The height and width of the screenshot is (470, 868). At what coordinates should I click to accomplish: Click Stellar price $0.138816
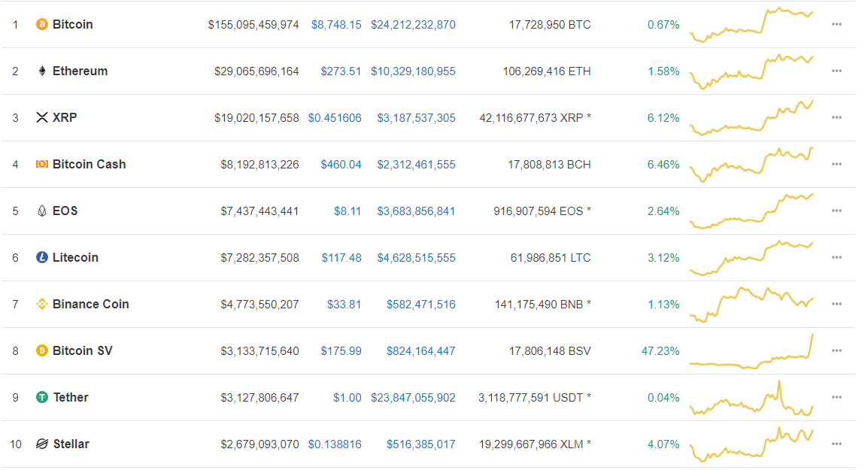(x=335, y=444)
